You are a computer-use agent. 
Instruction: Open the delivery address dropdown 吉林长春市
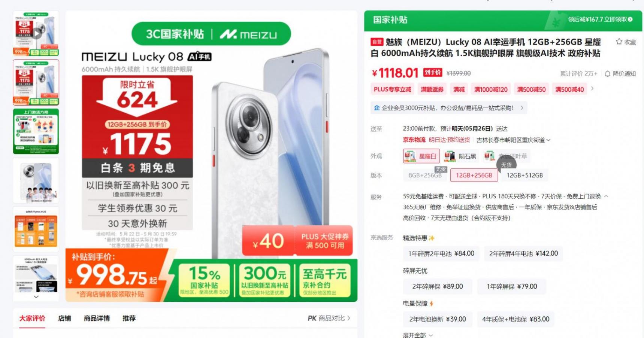513,140
